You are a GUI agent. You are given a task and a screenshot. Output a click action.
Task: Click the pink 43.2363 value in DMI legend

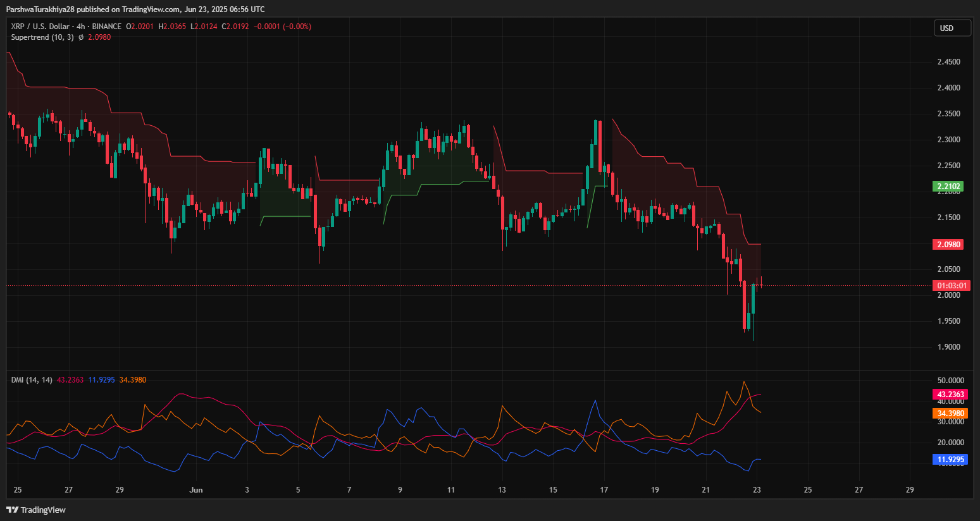(x=70, y=380)
